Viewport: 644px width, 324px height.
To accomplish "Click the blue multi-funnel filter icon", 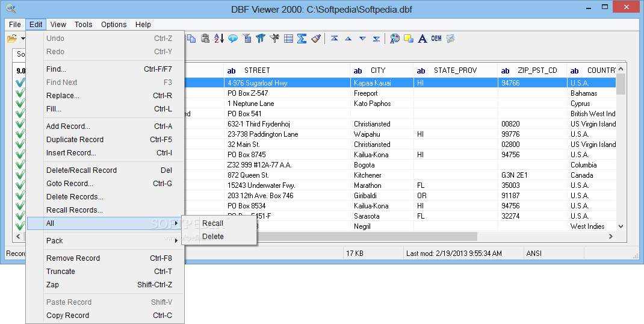I will pyautogui.click(x=261, y=38).
